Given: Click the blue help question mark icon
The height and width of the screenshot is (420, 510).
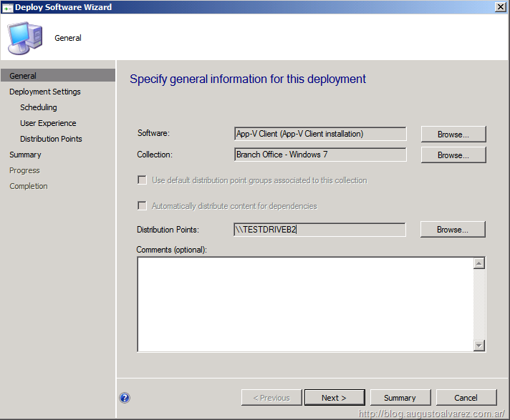Looking at the screenshot, I should click(x=125, y=398).
